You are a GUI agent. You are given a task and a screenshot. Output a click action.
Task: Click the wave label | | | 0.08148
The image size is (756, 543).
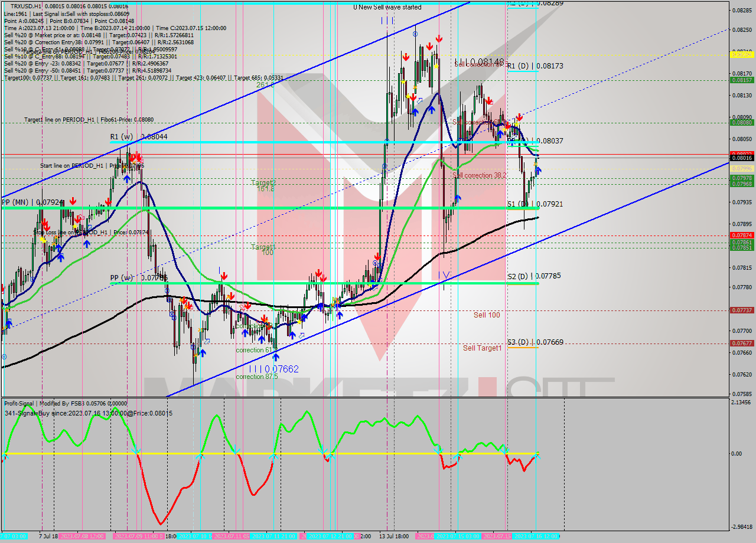point(479,61)
